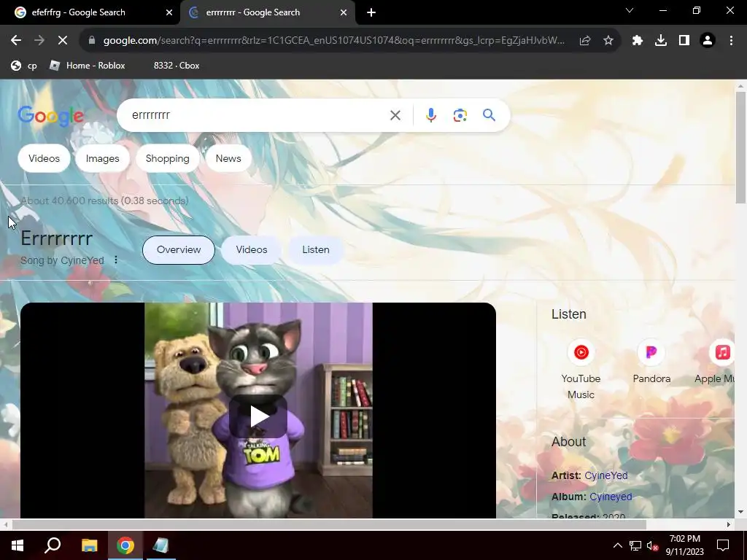Share this page from the address bar
Viewport: 747px width, 560px height.
[585, 41]
